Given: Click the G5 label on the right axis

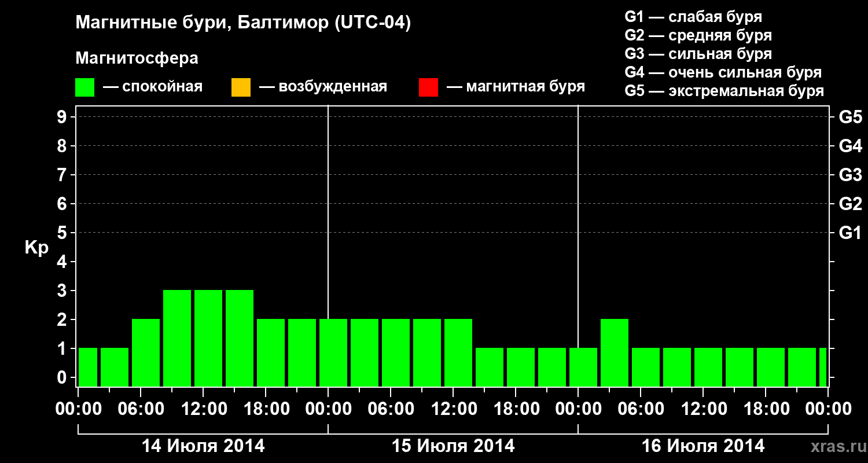Looking at the screenshot, I should pos(850,117).
